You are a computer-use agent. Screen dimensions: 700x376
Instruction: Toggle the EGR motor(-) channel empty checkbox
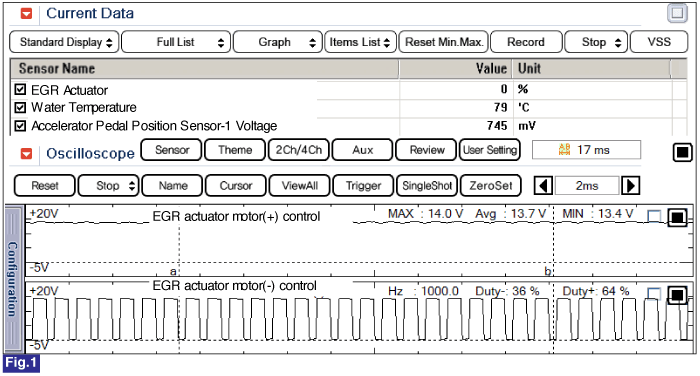click(x=654, y=293)
